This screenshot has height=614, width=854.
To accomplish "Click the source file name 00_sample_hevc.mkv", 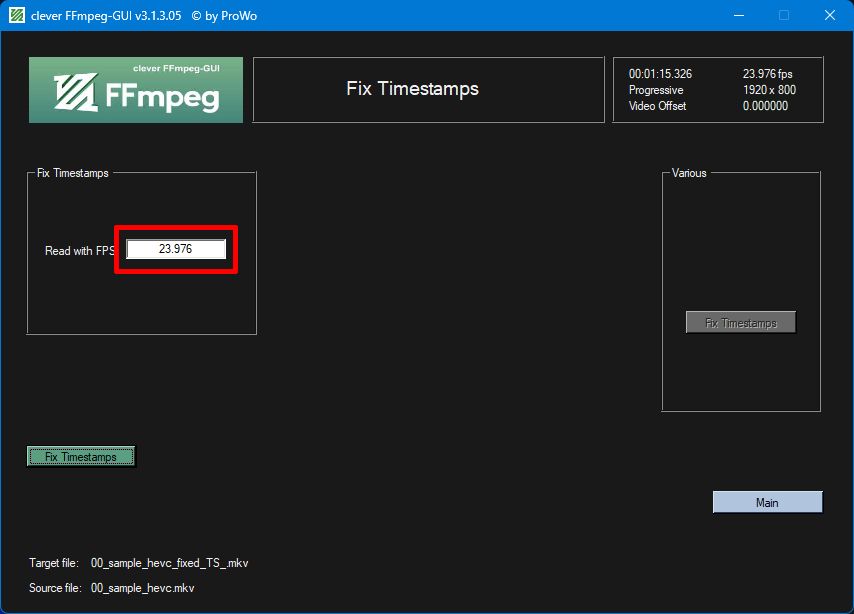I will coord(143,588).
